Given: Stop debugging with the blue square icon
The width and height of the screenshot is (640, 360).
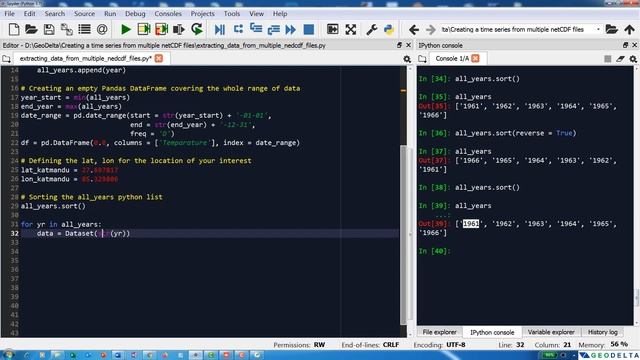Looking at the screenshot, I should pos(309,29).
